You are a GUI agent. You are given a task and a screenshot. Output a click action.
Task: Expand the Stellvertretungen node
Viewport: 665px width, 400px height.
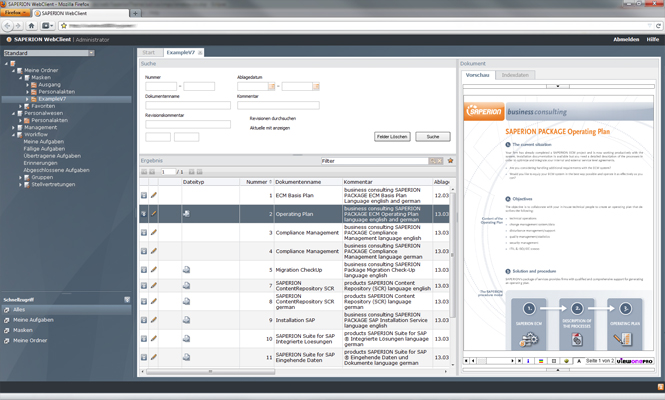click(x=20, y=185)
